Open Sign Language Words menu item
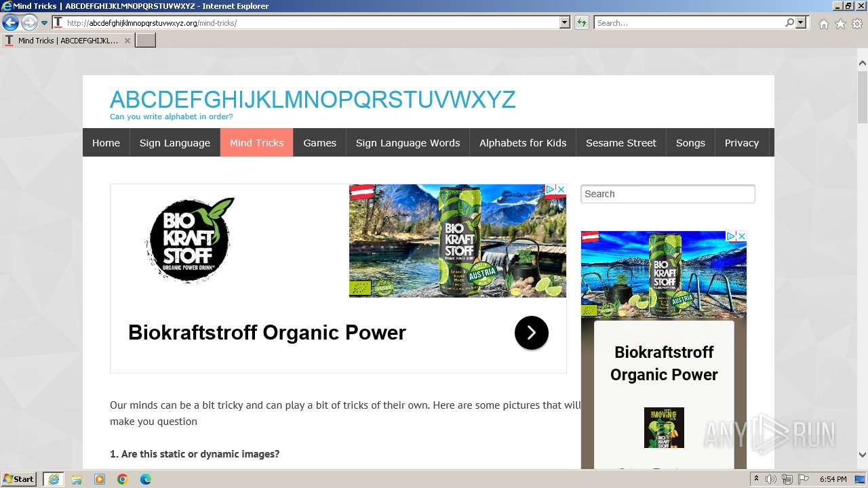 pyautogui.click(x=408, y=142)
